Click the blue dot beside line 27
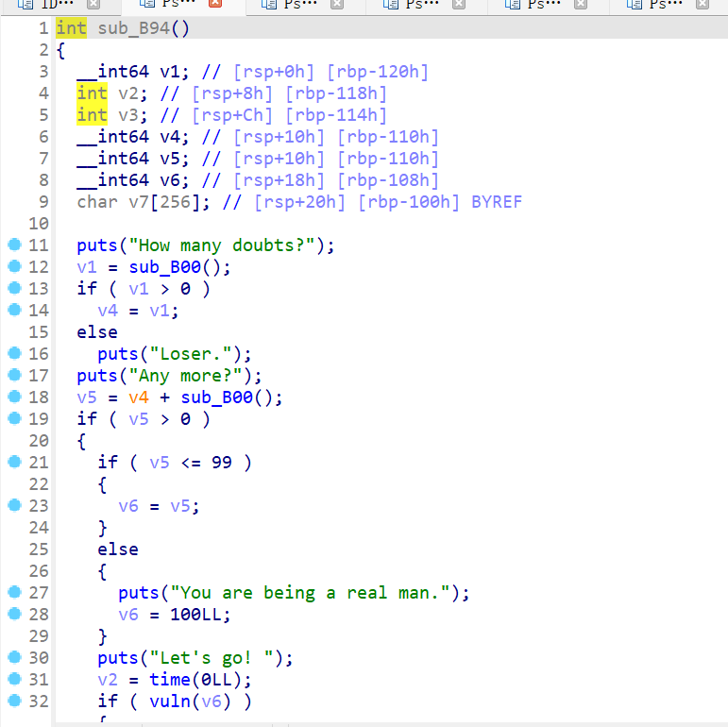This screenshot has width=728, height=727. [13, 592]
